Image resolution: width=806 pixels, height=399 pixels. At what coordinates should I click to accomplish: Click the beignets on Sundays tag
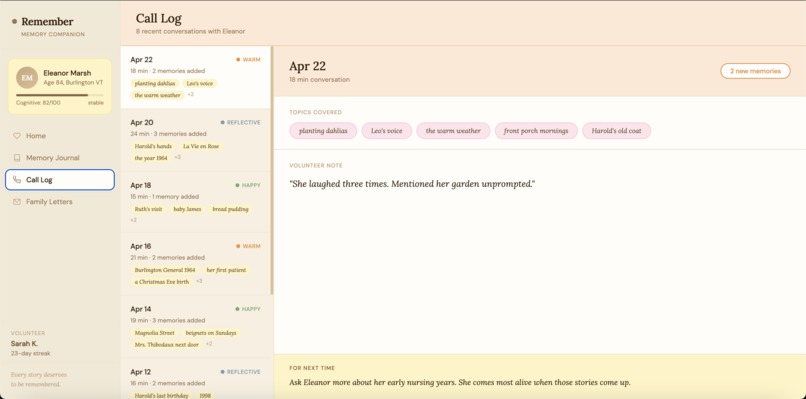(211, 333)
